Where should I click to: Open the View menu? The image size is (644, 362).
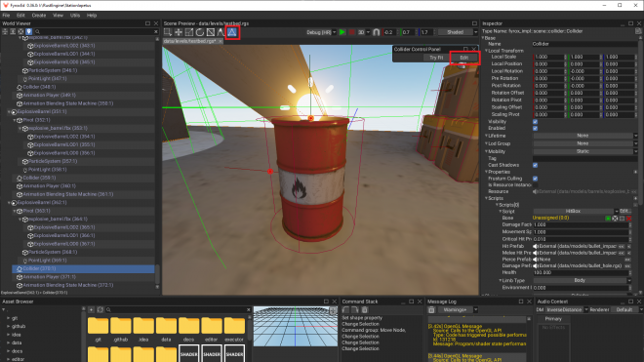pyautogui.click(x=58, y=16)
